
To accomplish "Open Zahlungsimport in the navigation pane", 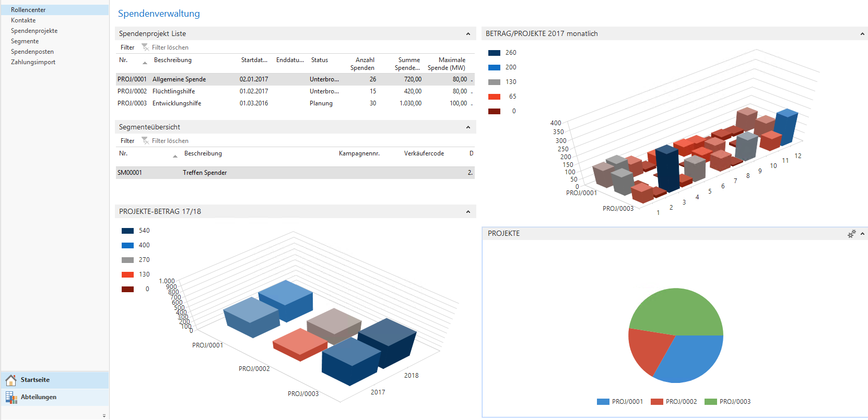I will 33,62.
